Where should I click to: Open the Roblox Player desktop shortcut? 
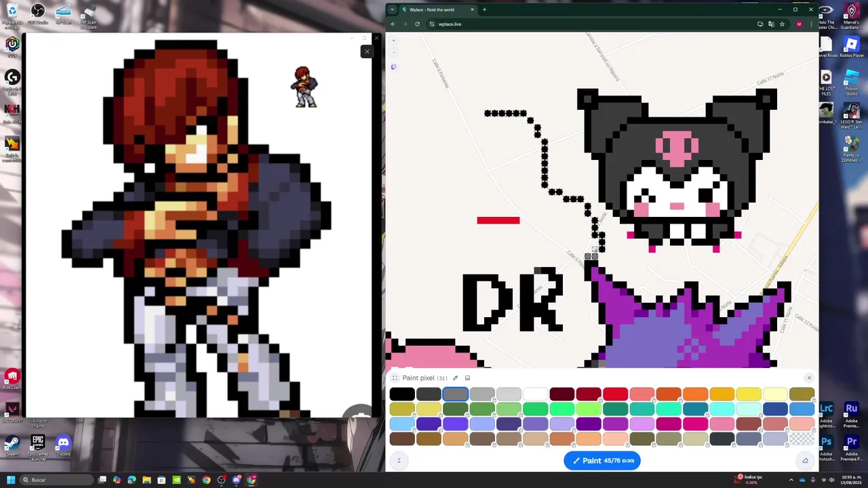[852, 47]
